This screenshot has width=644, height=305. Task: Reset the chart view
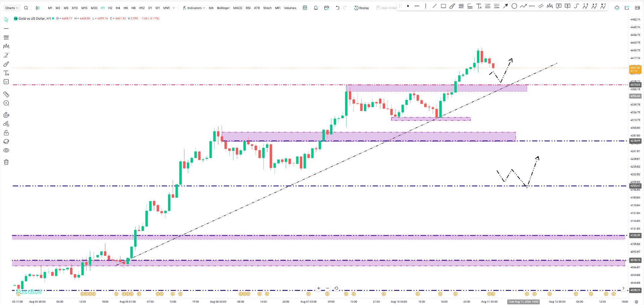336,288
